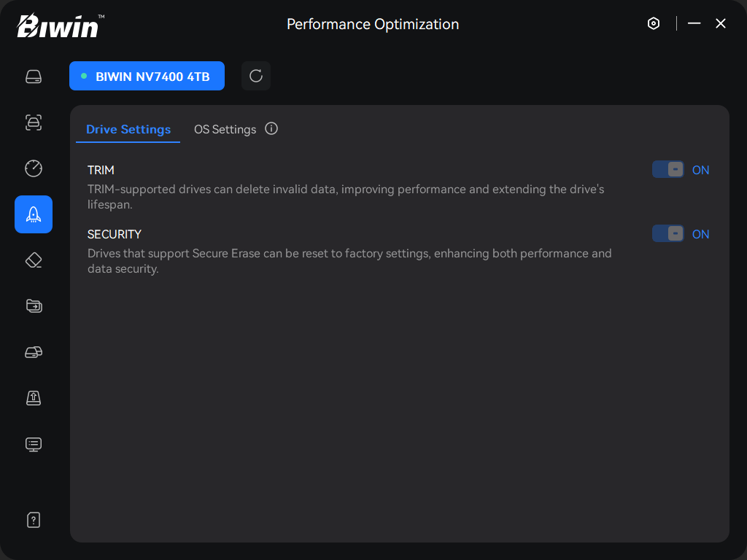Open the drive information sidebar icon

pyautogui.click(x=34, y=77)
